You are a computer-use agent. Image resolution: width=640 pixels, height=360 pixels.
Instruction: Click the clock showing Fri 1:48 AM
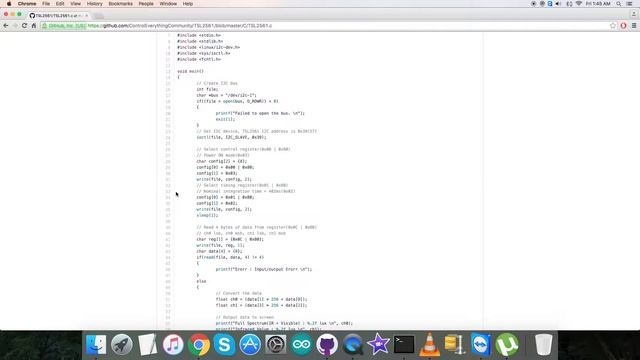point(598,4)
